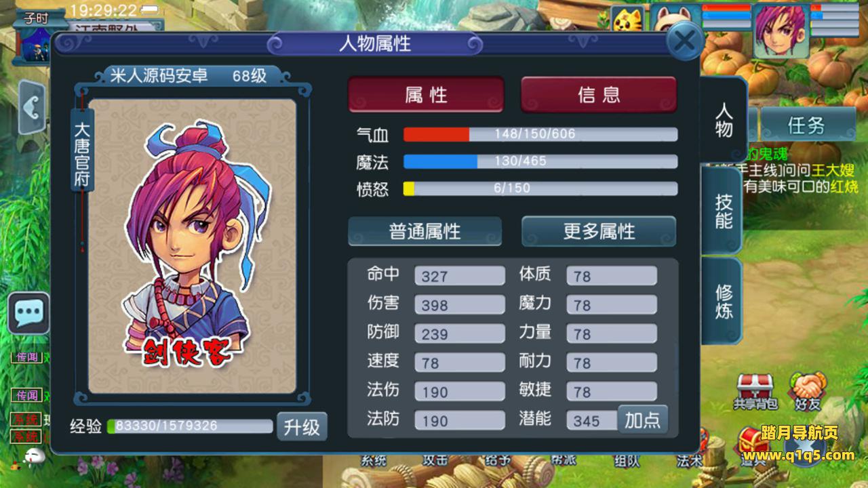Click the 气血 health bar

point(540,134)
